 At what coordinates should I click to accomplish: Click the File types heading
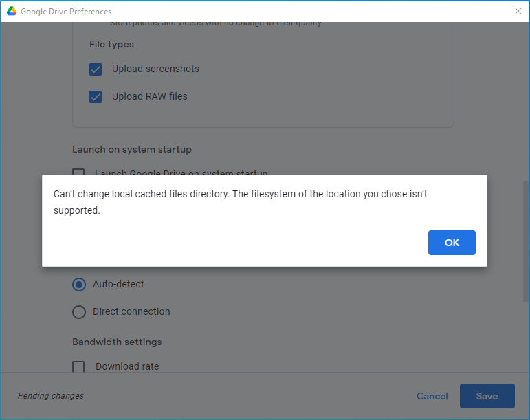coord(111,44)
